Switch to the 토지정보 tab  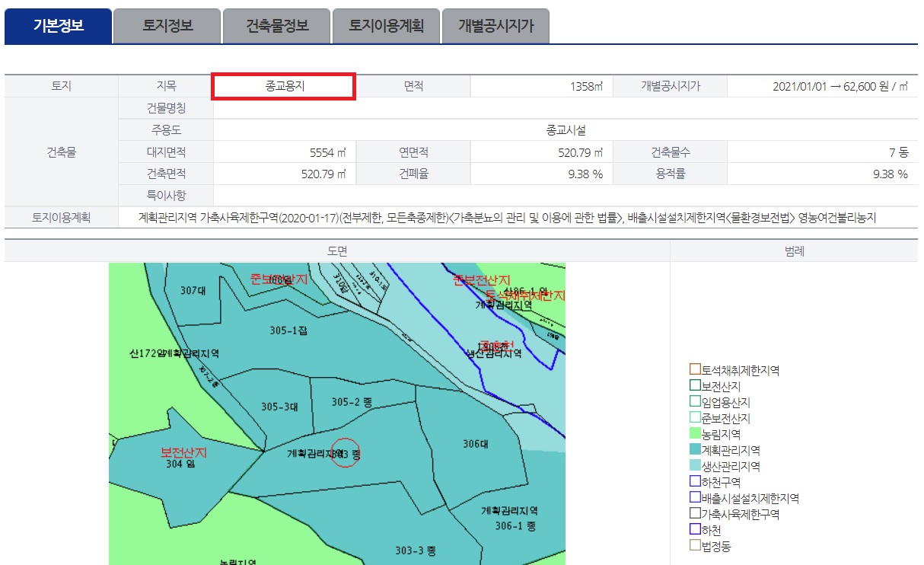click(166, 25)
